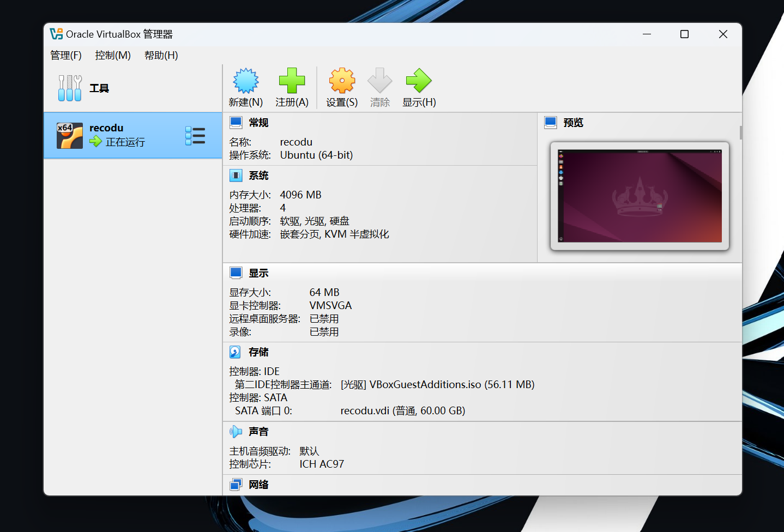Click the 4096 MB memory value
This screenshot has width=784, height=532.
(x=300, y=195)
